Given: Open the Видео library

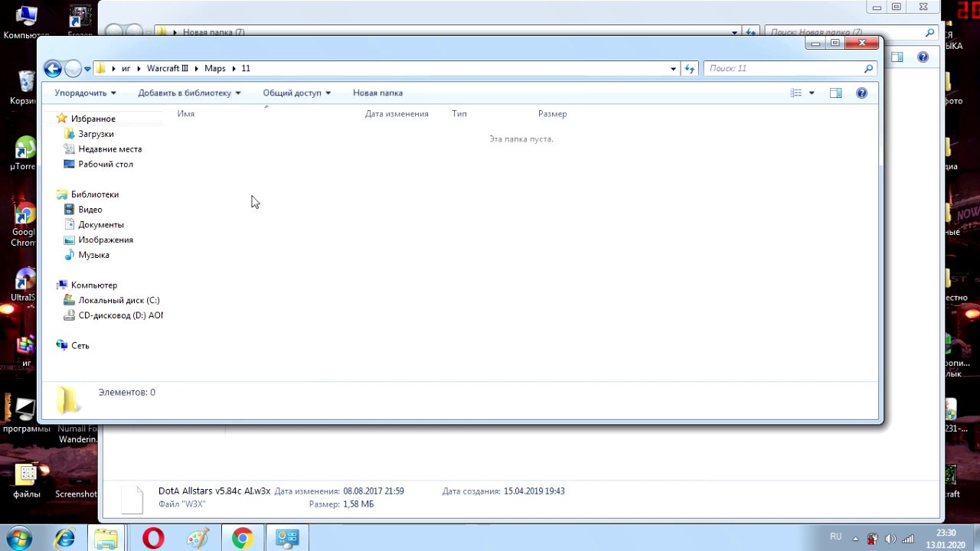Looking at the screenshot, I should pos(90,210).
